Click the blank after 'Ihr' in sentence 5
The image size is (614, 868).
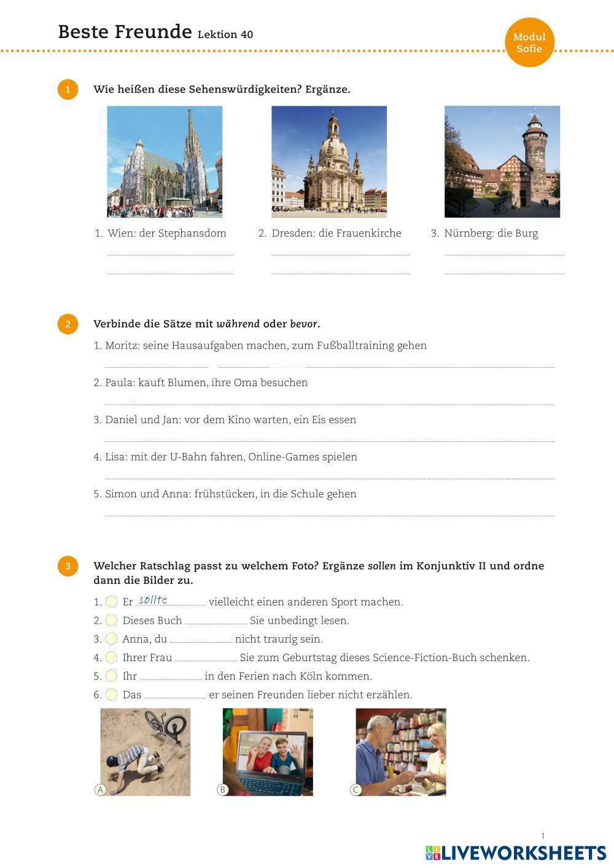click(x=171, y=675)
